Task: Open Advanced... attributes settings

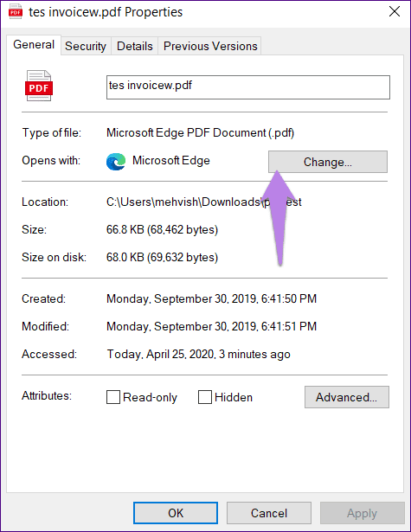Action: 346,397
